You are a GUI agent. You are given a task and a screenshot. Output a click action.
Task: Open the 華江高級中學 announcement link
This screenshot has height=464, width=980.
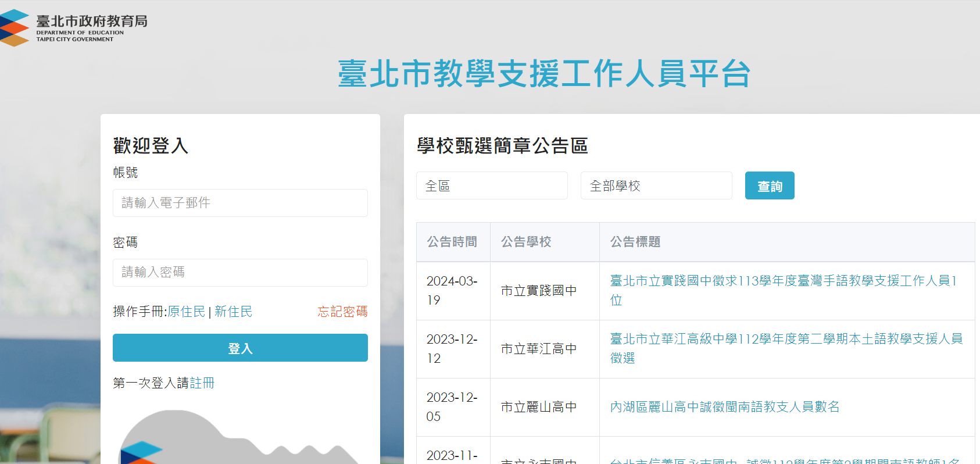[786, 348]
